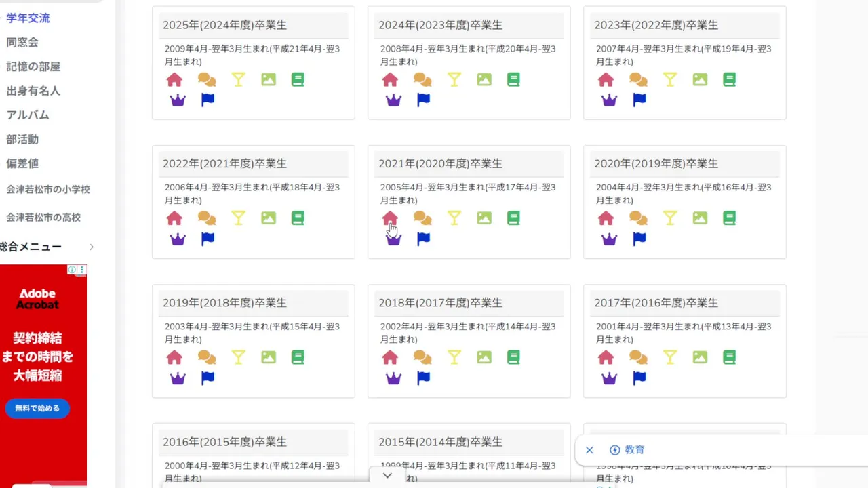Screen dimensions: 868x488
Task: Select 出身有名人 in the sidebar
Action: [33, 91]
